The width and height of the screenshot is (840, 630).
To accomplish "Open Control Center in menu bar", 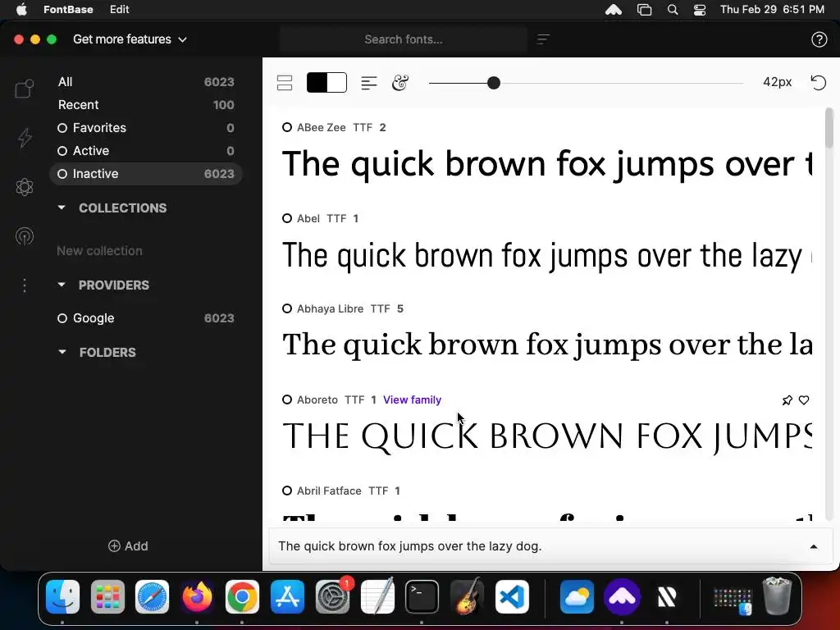I will coord(700,10).
